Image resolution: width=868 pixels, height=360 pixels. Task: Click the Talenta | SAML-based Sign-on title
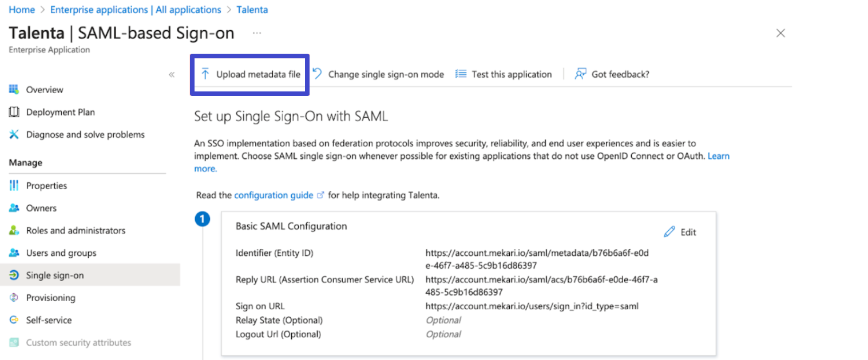tap(122, 33)
